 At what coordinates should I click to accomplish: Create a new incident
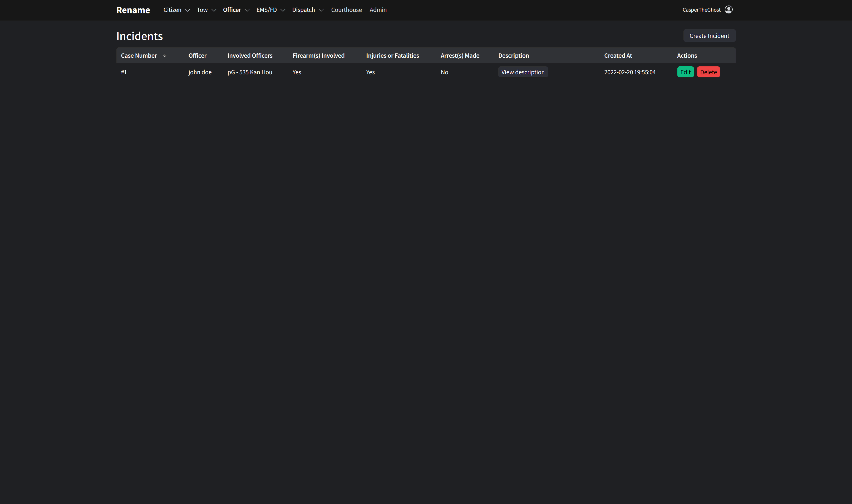[709, 35]
